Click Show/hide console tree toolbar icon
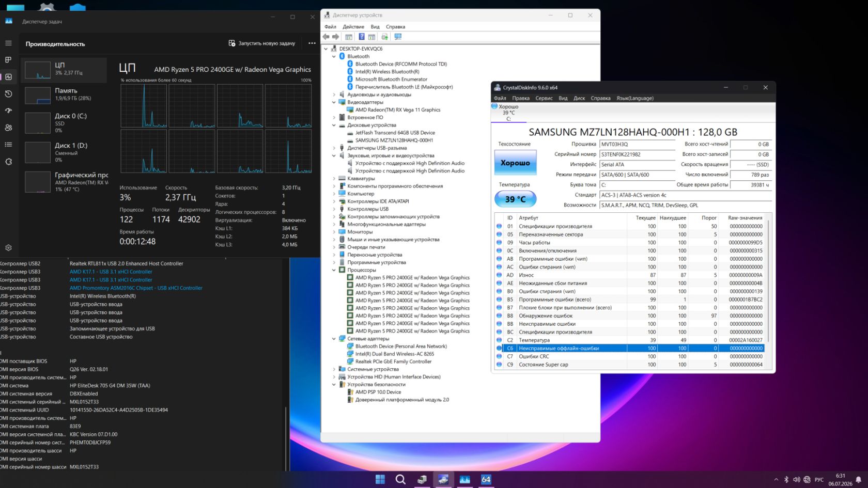868x488 pixels. click(x=349, y=37)
